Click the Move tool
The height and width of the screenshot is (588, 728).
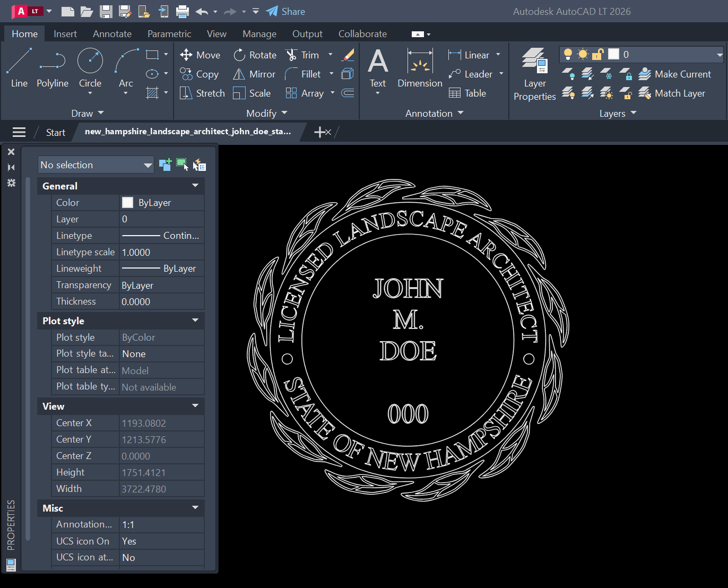pos(200,55)
